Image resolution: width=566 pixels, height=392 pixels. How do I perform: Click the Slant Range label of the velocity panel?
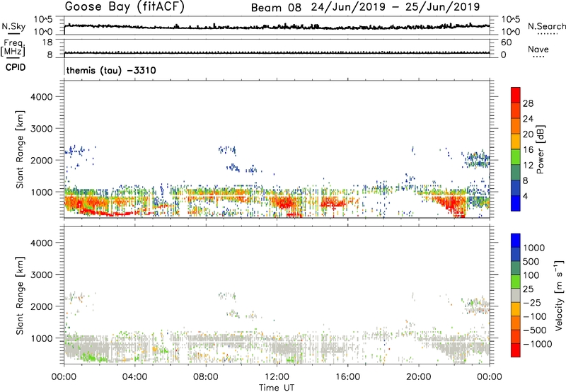[x=20, y=296]
